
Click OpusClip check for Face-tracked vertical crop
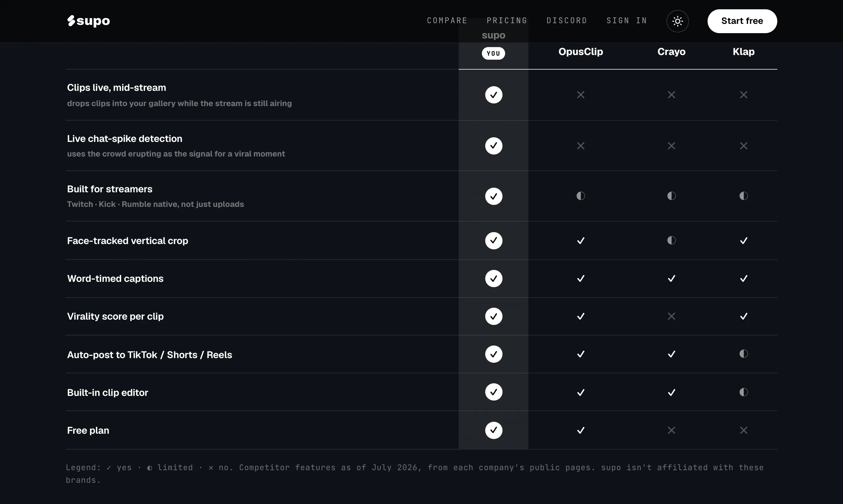pyautogui.click(x=580, y=240)
